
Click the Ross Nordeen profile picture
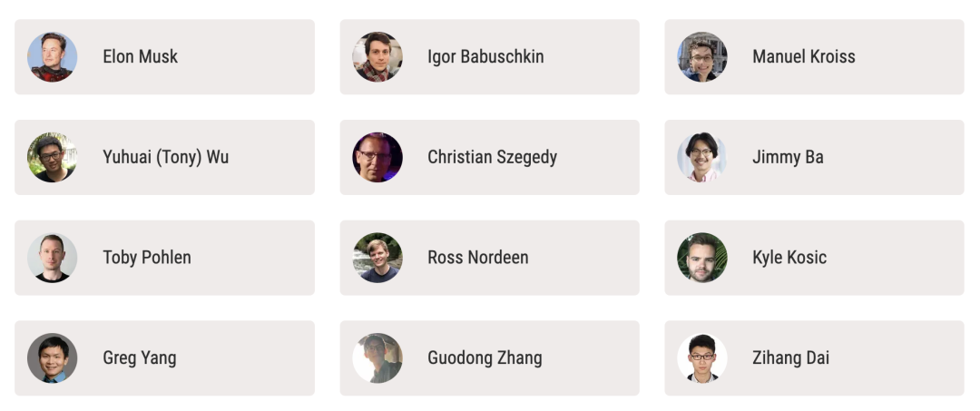pos(377,258)
